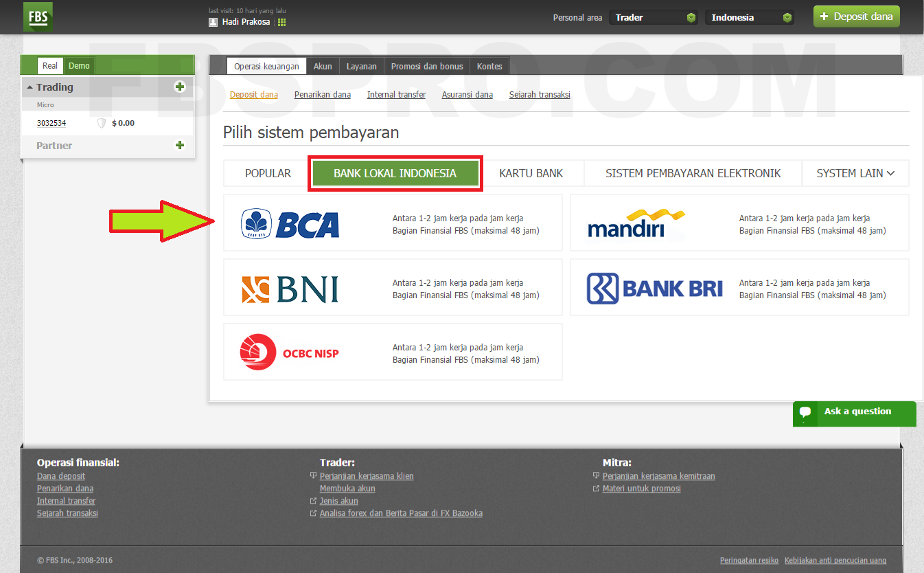Select the KARTU BANK tab

coord(531,173)
